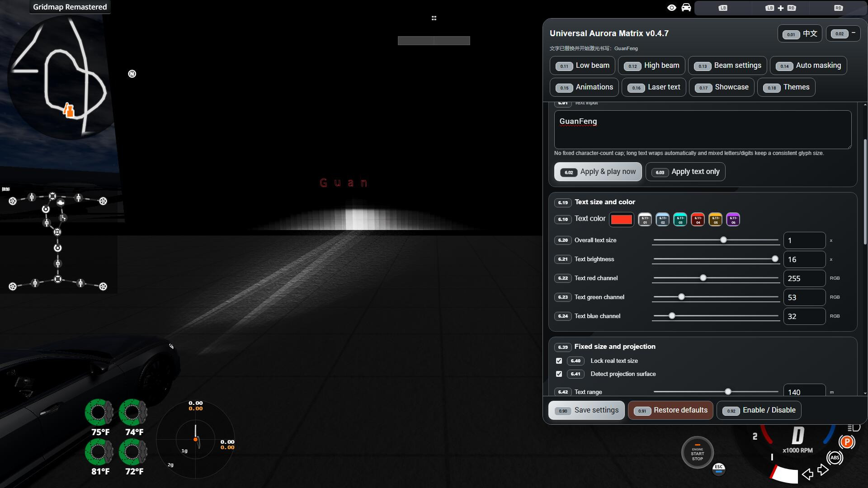Click the panel's vertical scrollbar thumb

click(x=865, y=192)
